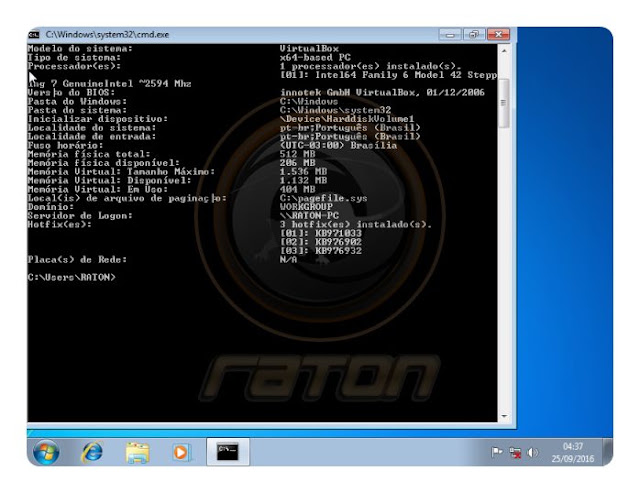This screenshot has width=640, height=493.
Task: Click the Localidade de entrada label
Action: (92, 137)
